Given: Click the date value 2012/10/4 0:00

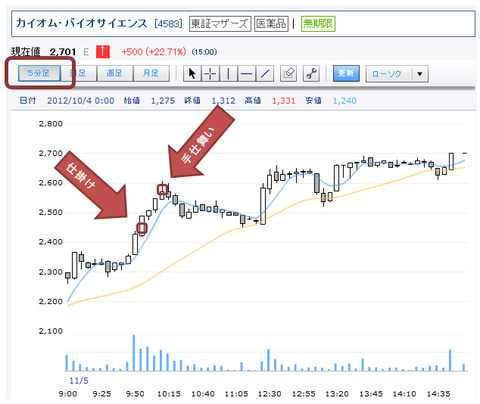Looking at the screenshot, I should (x=81, y=101).
